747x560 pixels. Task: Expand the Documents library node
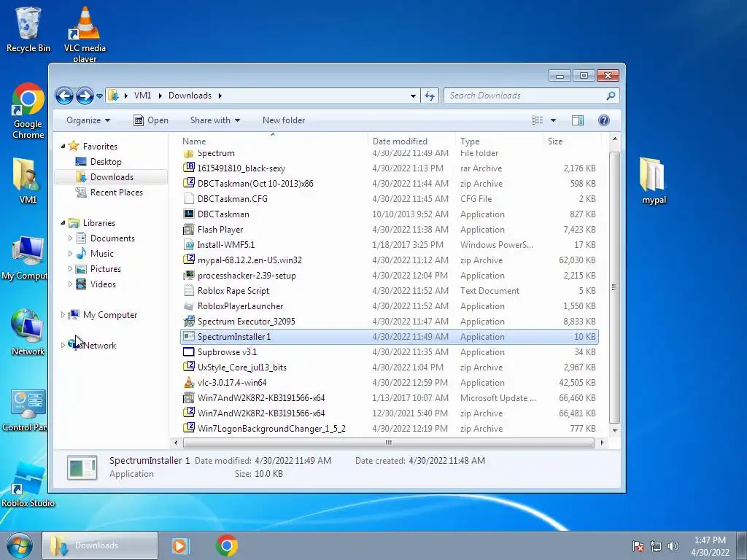pyautogui.click(x=71, y=238)
